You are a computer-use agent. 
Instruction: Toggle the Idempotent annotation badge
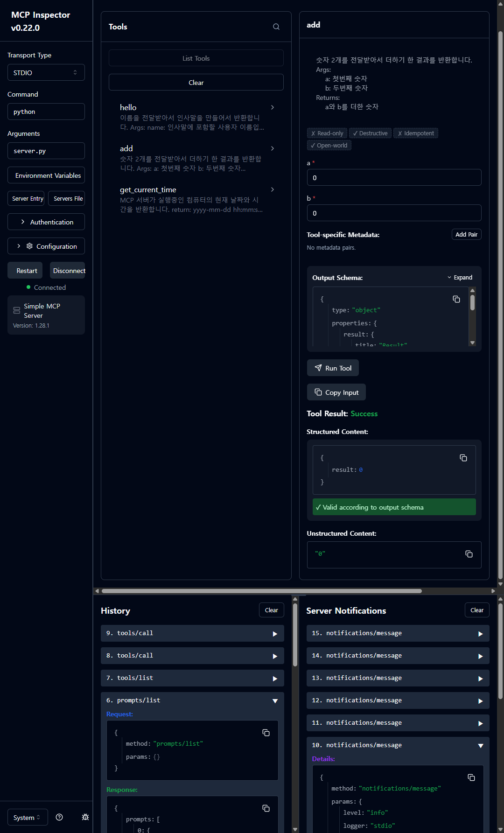coord(415,133)
